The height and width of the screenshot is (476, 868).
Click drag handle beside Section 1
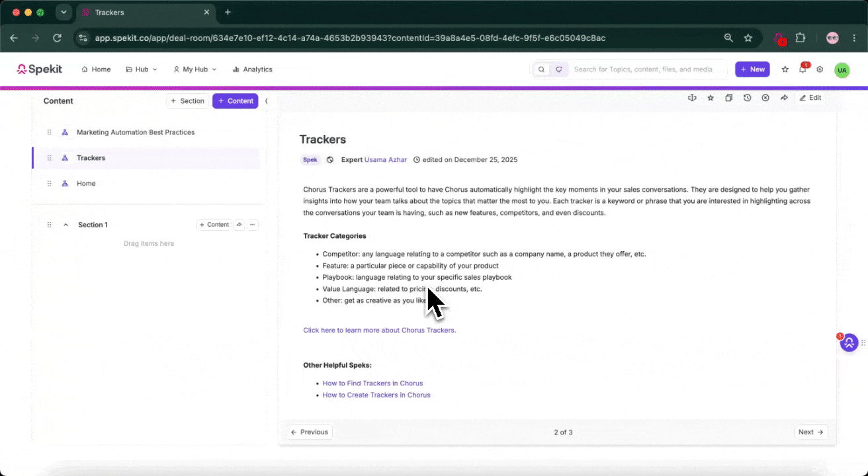tap(49, 225)
